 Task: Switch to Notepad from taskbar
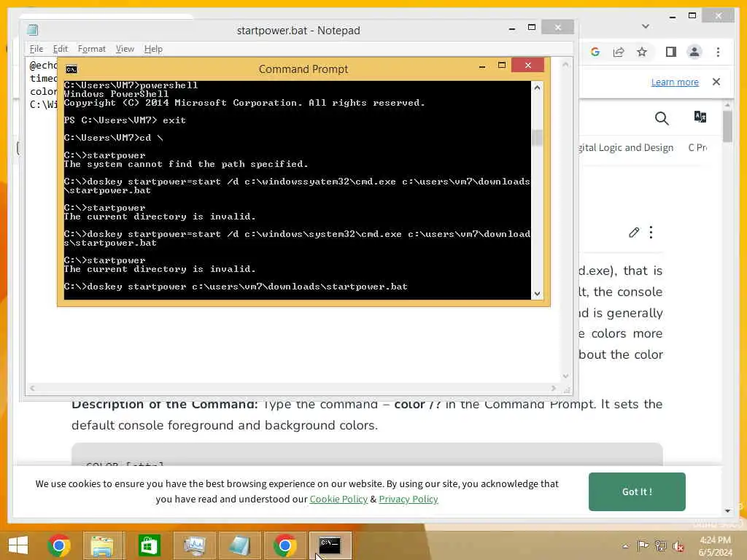click(239, 545)
